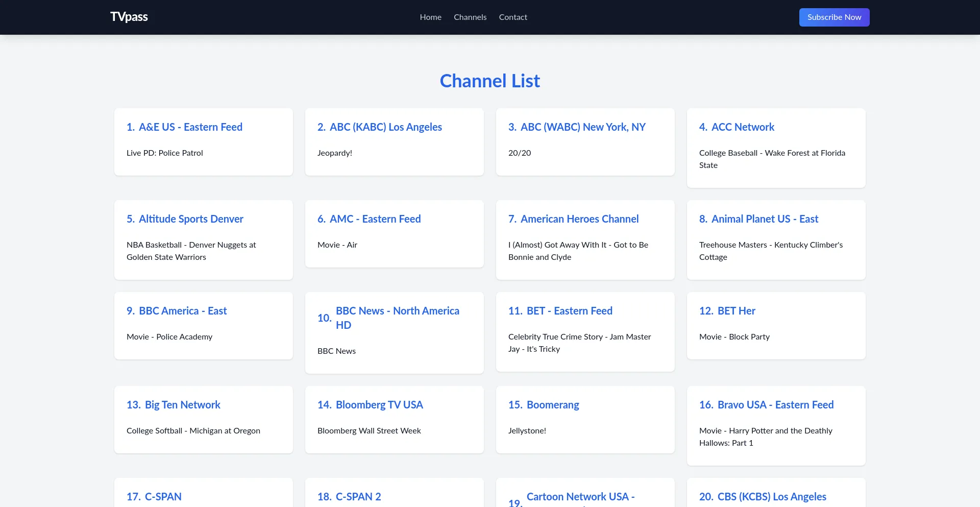The image size is (980, 507).
Task: Choose the ACC Network channel
Action: pos(743,127)
